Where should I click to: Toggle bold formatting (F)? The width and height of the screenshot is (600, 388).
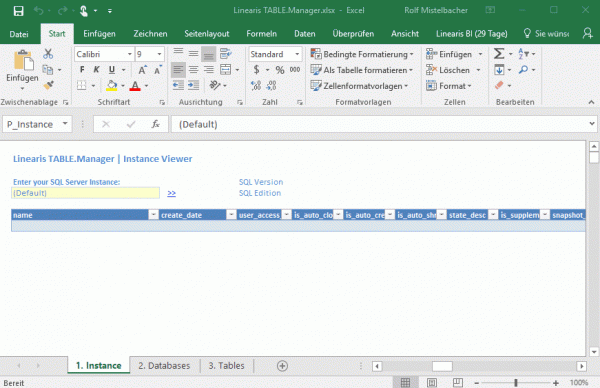tap(82, 70)
